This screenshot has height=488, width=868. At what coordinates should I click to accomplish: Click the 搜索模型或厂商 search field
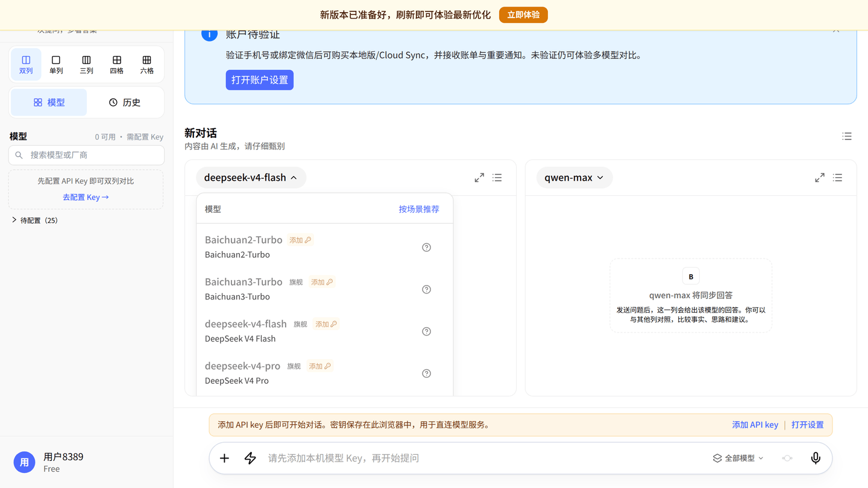click(x=86, y=155)
